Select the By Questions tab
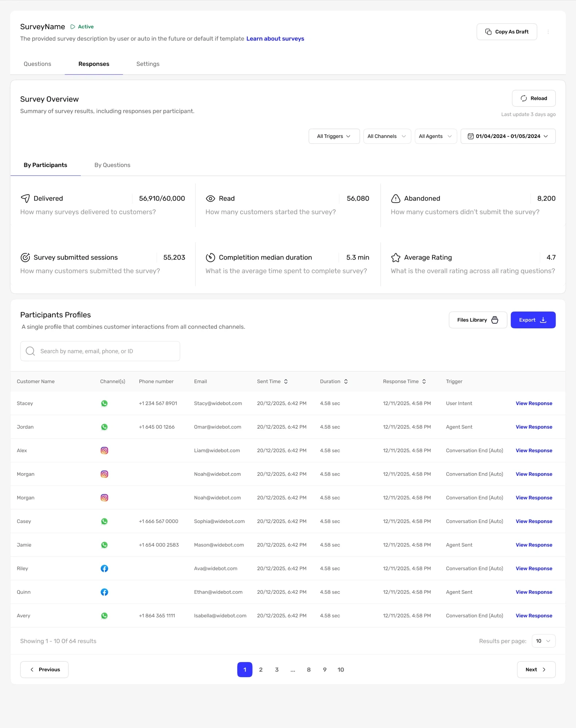The width and height of the screenshot is (576, 728). pos(112,165)
